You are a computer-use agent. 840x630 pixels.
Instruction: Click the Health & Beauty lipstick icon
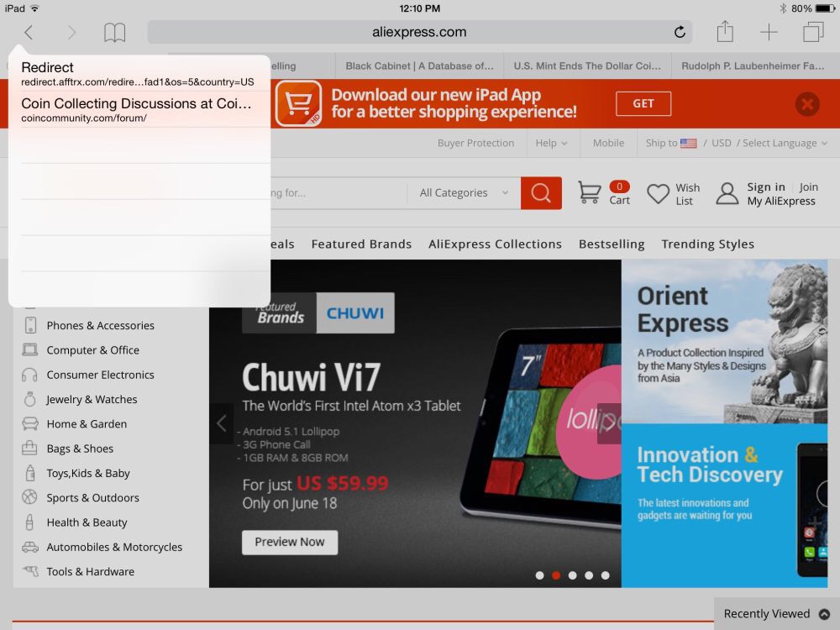29,522
